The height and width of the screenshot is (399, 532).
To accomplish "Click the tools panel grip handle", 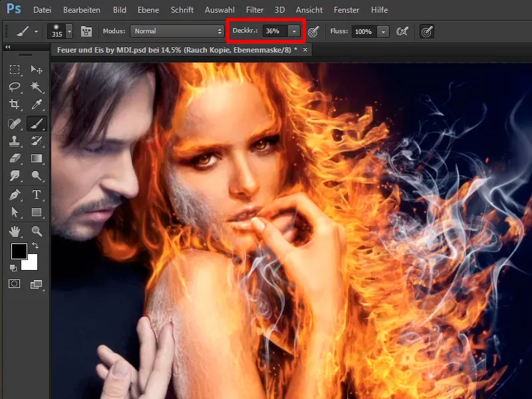I will pos(25,55).
